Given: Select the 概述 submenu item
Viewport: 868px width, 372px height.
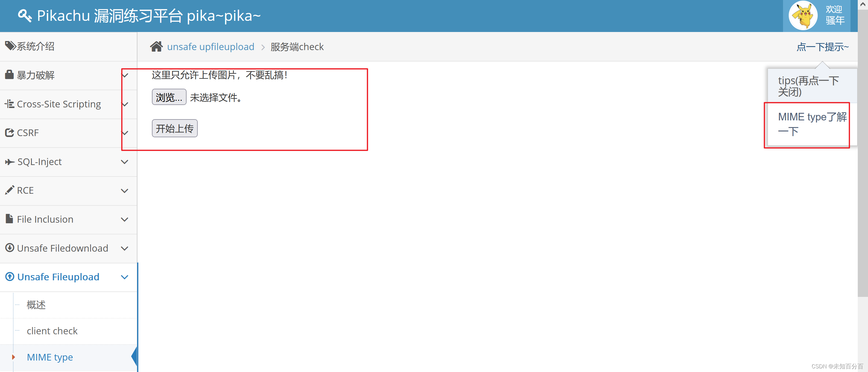Looking at the screenshot, I should click(x=68, y=305).
